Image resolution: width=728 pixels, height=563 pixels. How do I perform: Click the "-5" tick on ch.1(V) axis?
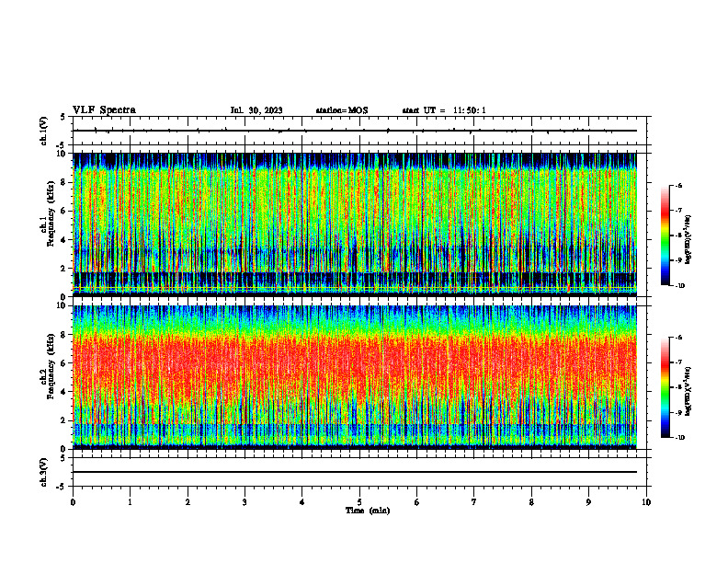[x=63, y=145]
